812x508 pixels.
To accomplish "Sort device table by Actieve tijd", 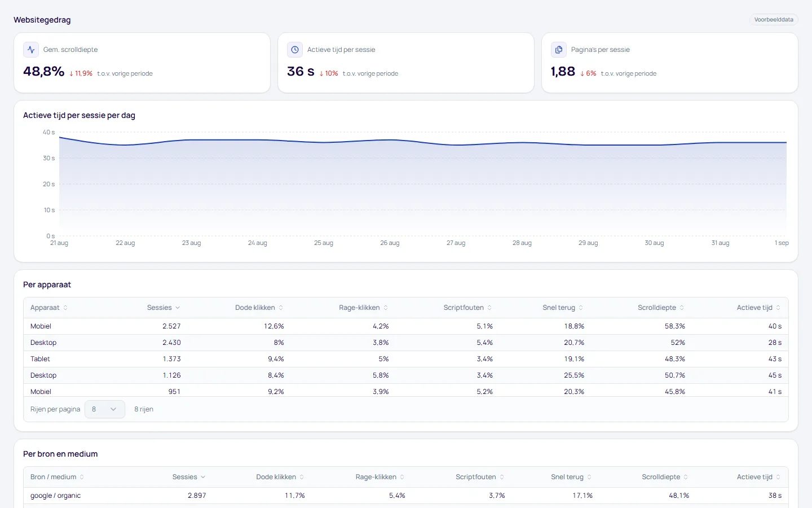I will point(759,308).
